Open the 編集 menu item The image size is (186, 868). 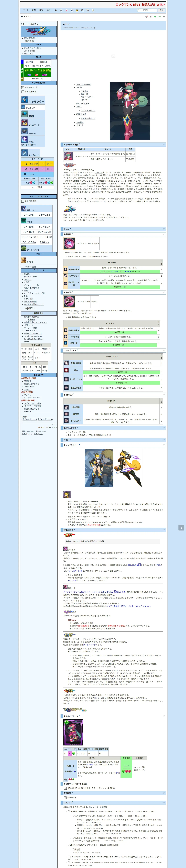(41, 10)
